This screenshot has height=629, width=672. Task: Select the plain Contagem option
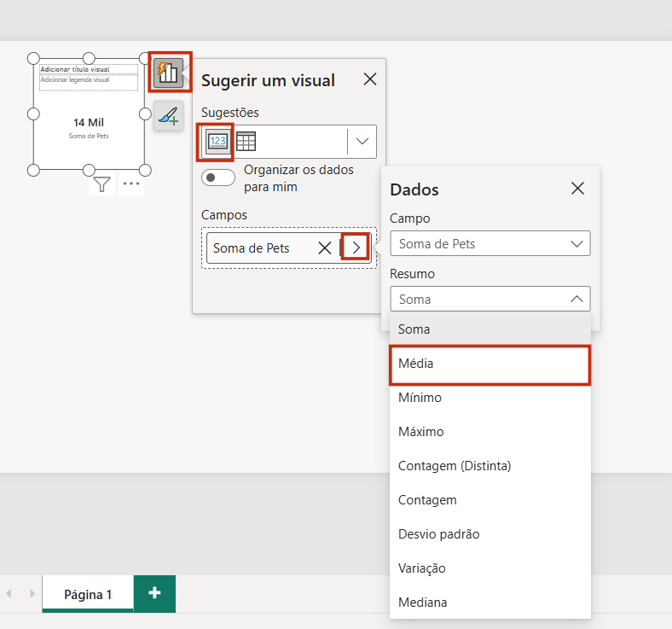pyautogui.click(x=490, y=500)
